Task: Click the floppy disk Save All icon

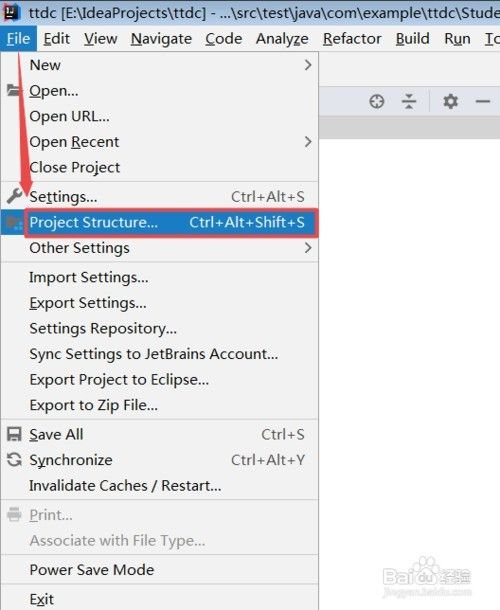Action: [14, 435]
